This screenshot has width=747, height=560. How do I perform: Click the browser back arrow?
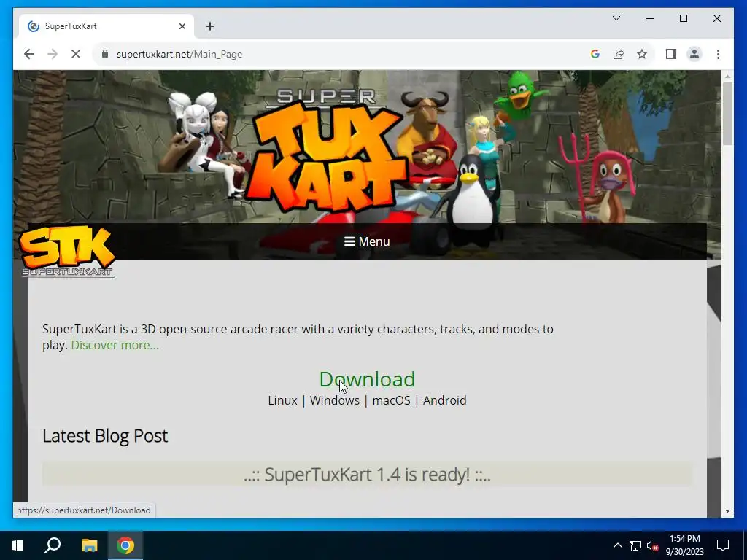tap(29, 54)
